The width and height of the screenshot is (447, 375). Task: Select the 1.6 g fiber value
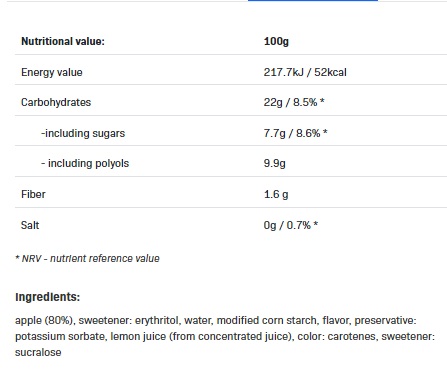pyautogui.click(x=276, y=194)
